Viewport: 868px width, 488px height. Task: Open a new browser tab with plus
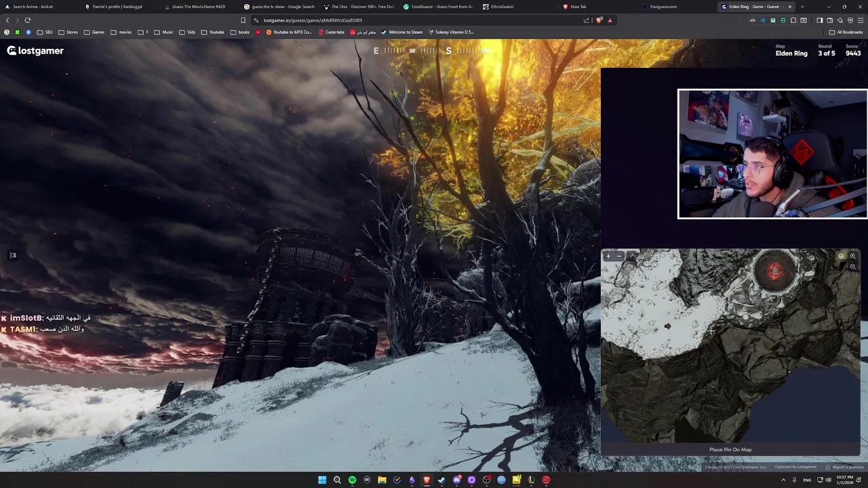tap(802, 7)
